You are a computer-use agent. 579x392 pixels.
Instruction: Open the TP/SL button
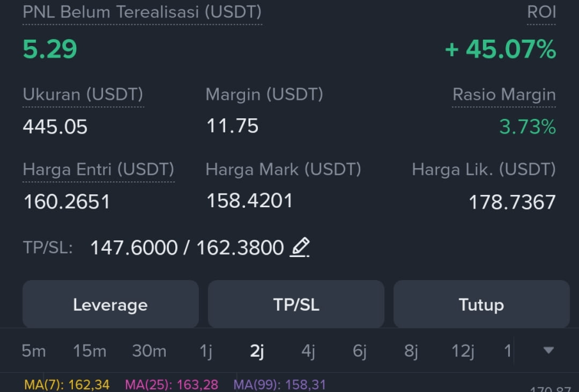(296, 304)
